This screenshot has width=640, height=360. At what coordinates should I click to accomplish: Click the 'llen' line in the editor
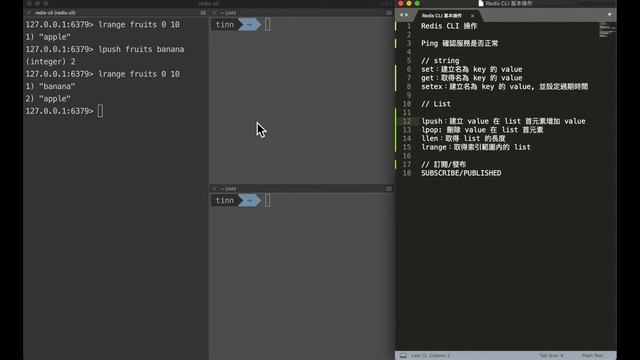pyautogui.click(x=463, y=138)
